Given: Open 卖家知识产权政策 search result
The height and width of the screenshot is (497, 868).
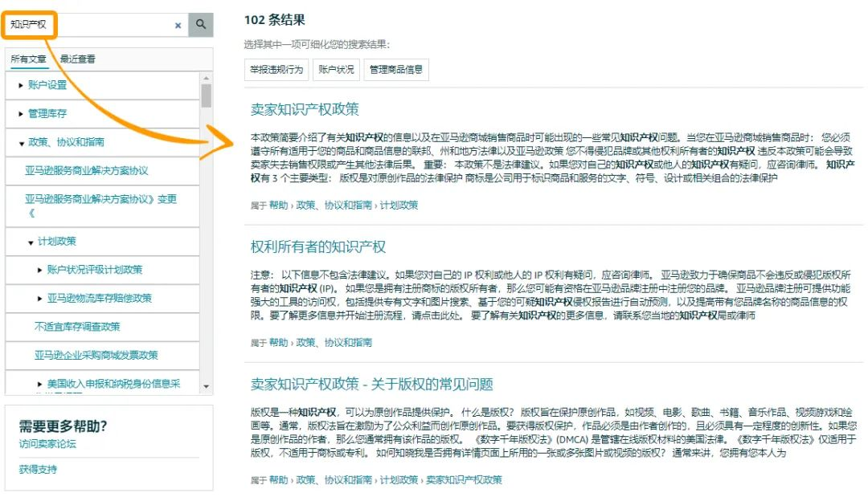Looking at the screenshot, I should 305,109.
